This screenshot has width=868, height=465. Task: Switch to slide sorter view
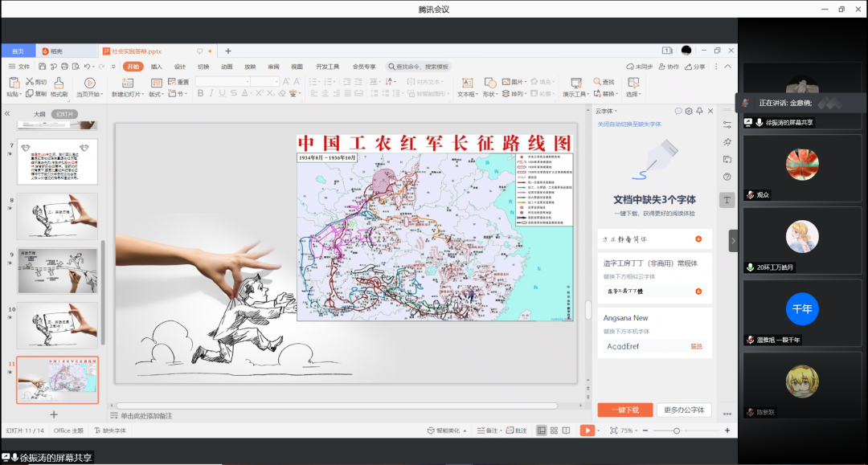point(555,430)
